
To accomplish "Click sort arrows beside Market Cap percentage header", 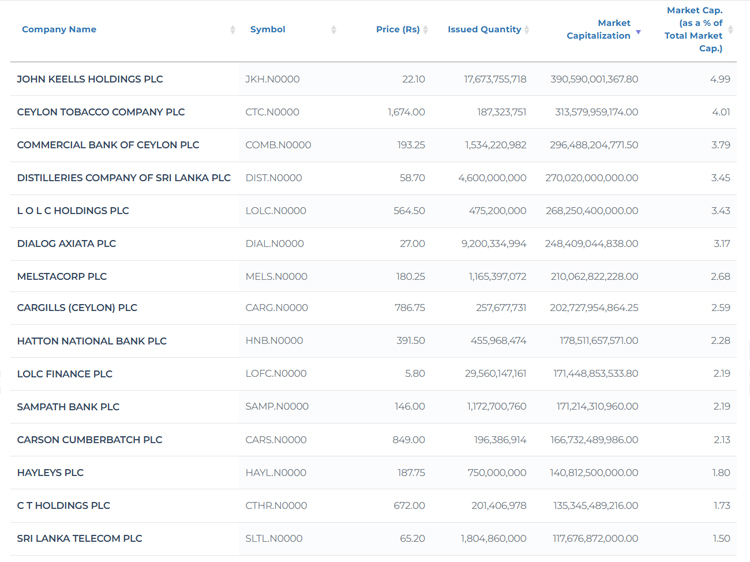I will click(x=730, y=30).
